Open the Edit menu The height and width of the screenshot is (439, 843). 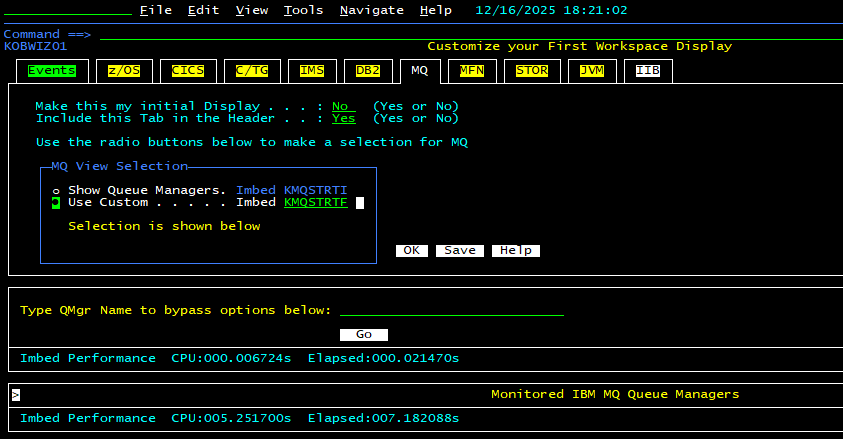(x=203, y=10)
